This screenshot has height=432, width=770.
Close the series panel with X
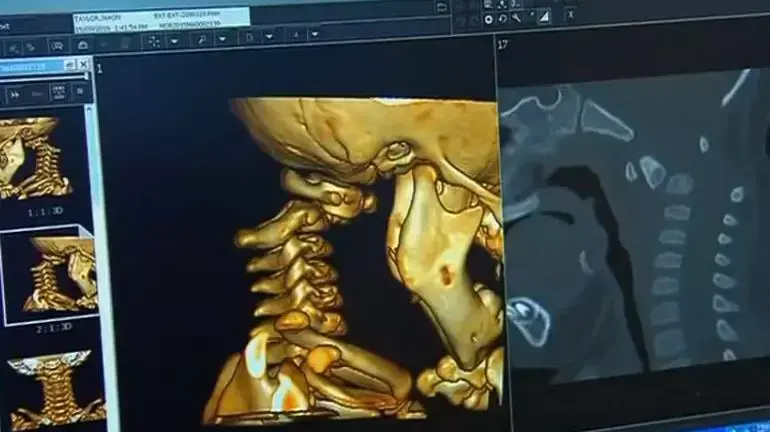84,64
